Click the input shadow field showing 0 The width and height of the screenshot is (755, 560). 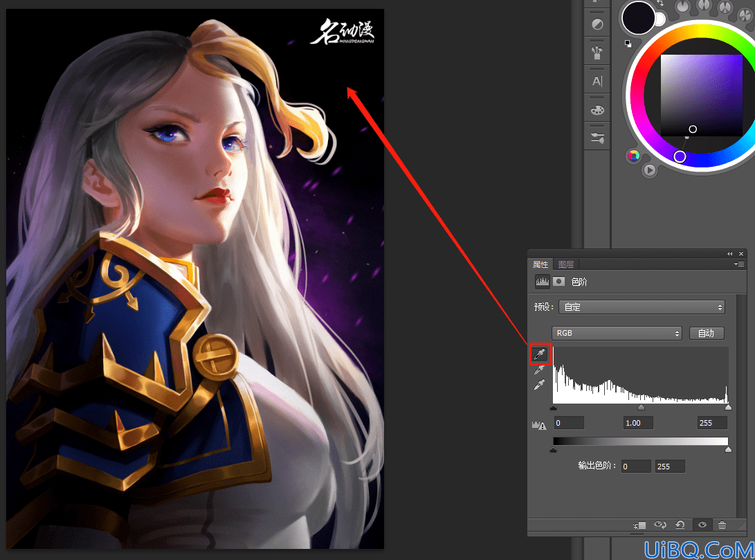pyautogui.click(x=569, y=423)
